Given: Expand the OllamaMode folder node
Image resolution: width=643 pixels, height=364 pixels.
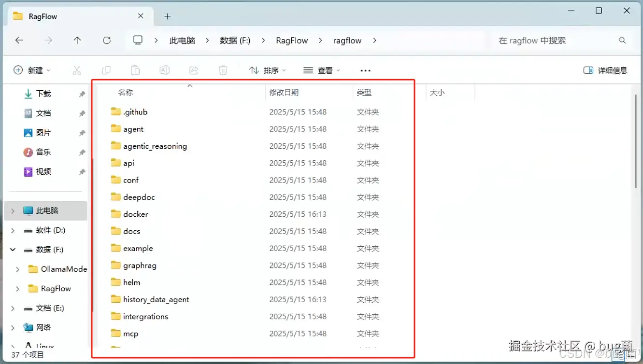Looking at the screenshot, I should [18, 269].
